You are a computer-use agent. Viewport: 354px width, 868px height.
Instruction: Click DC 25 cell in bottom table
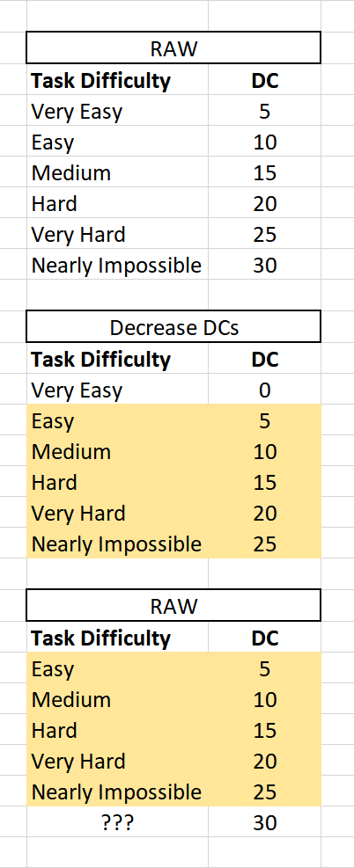pyautogui.click(x=265, y=791)
